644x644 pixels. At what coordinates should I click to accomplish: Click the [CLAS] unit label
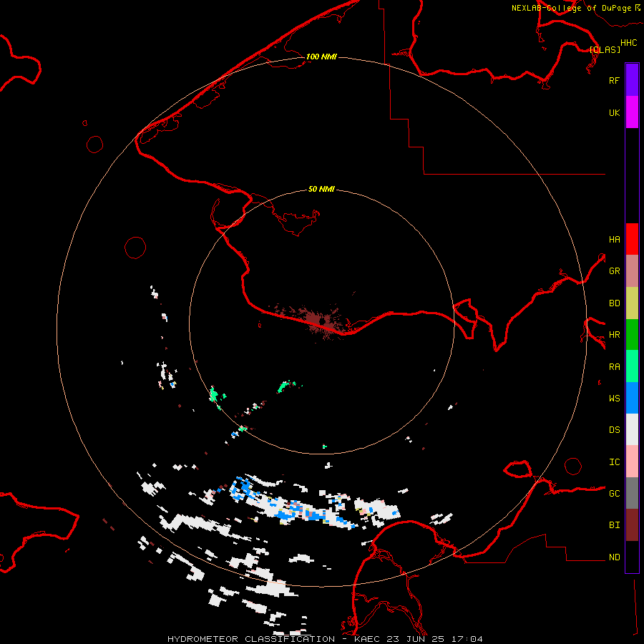(605, 49)
